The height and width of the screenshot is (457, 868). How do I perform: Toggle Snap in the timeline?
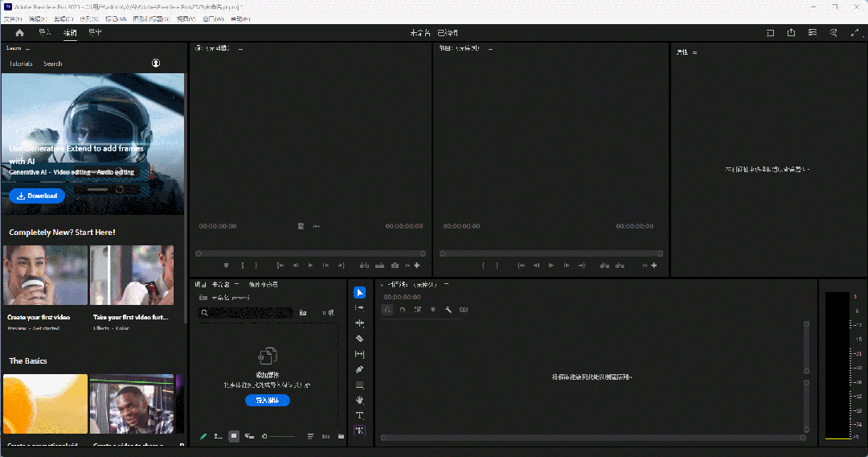tap(403, 310)
